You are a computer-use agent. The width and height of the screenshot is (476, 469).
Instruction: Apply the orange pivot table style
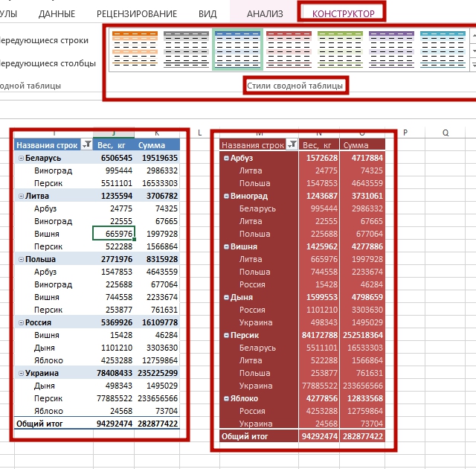[135, 51]
